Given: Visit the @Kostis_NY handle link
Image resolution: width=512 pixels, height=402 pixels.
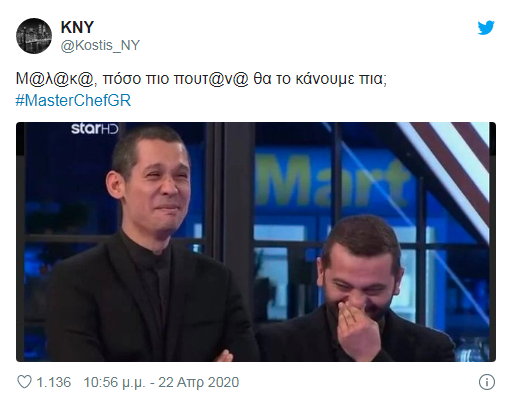Looking at the screenshot, I should (x=100, y=45).
